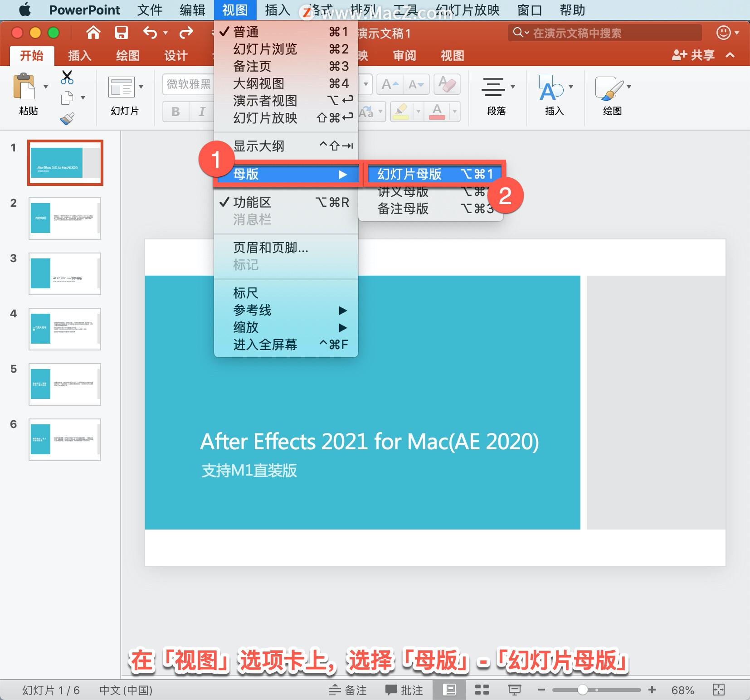The width and height of the screenshot is (750, 700).
Task: Clear formatting with eraser A icon
Action: [447, 84]
